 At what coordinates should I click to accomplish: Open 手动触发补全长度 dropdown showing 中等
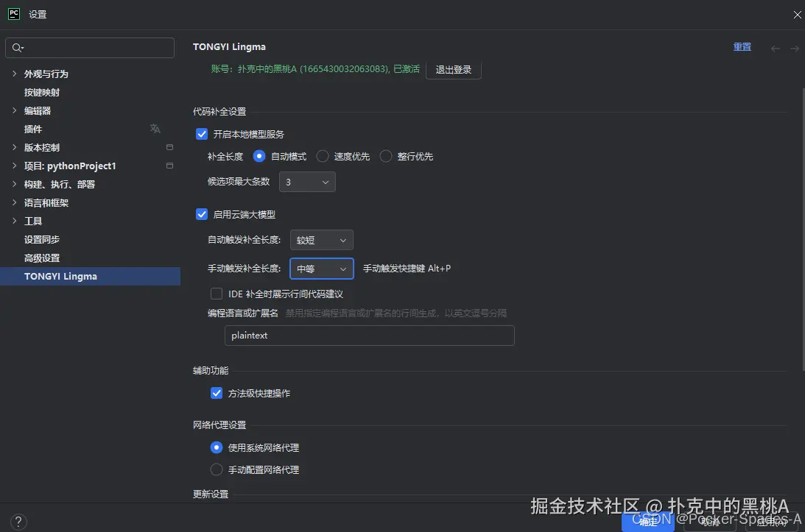tap(321, 269)
